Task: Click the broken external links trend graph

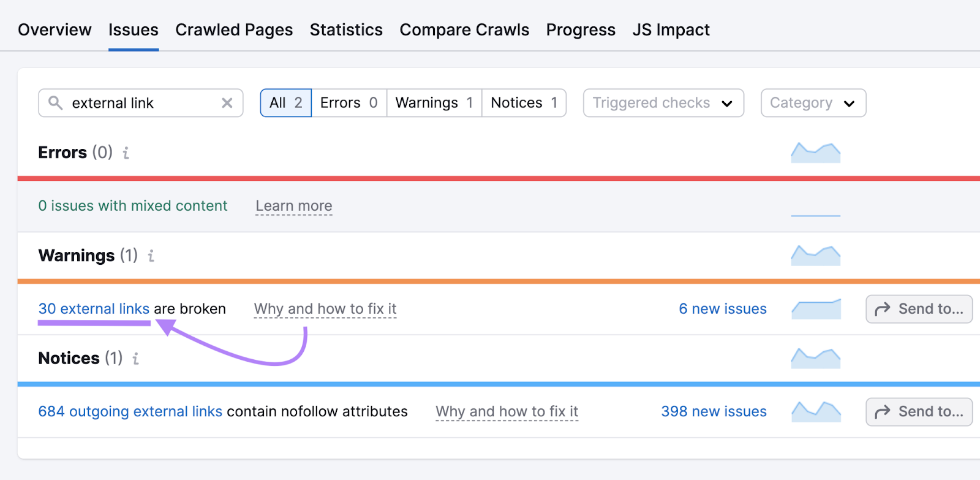Action: (x=815, y=309)
